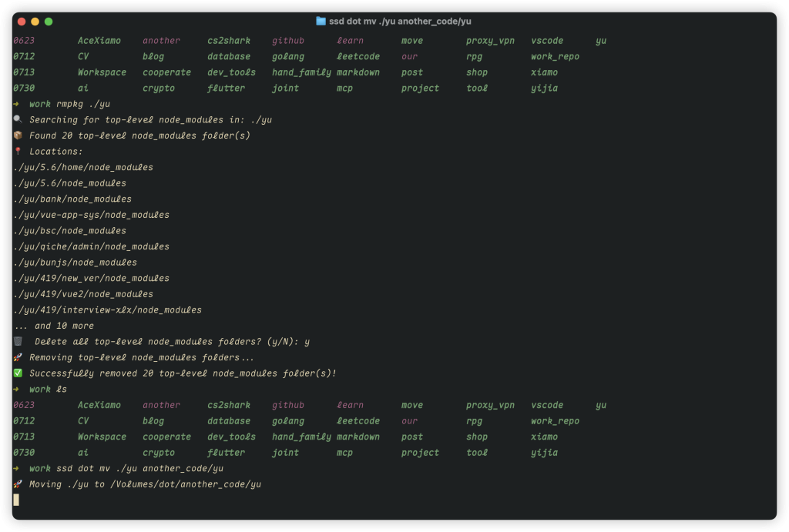789x532 pixels.
Task: Click the ... and 10 more line
Action: 54,326
